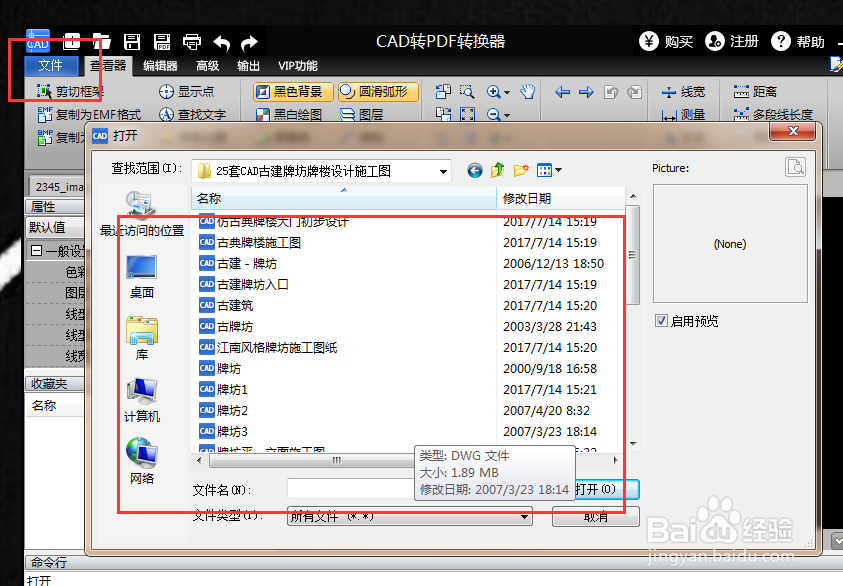The width and height of the screenshot is (843, 586).
Task: Click the preview zoom icon beside Picture
Action: tap(795, 167)
